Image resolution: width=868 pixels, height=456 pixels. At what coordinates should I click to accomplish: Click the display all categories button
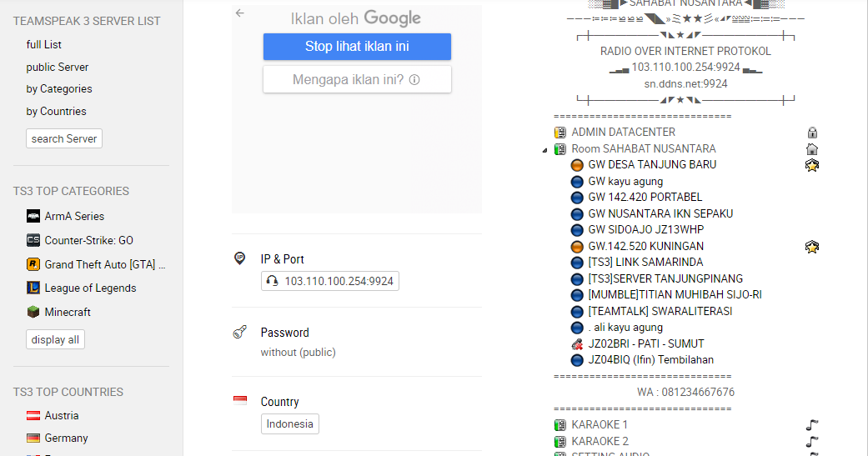tap(55, 339)
